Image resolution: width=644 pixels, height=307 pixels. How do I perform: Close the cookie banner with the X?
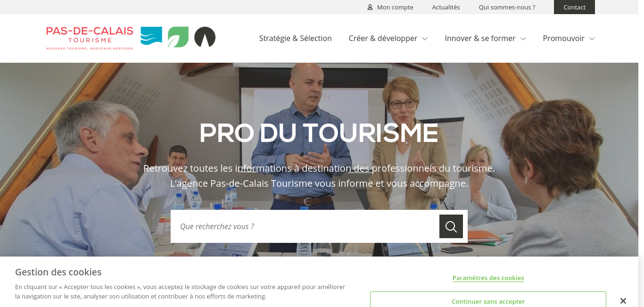(x=623, y=301)
